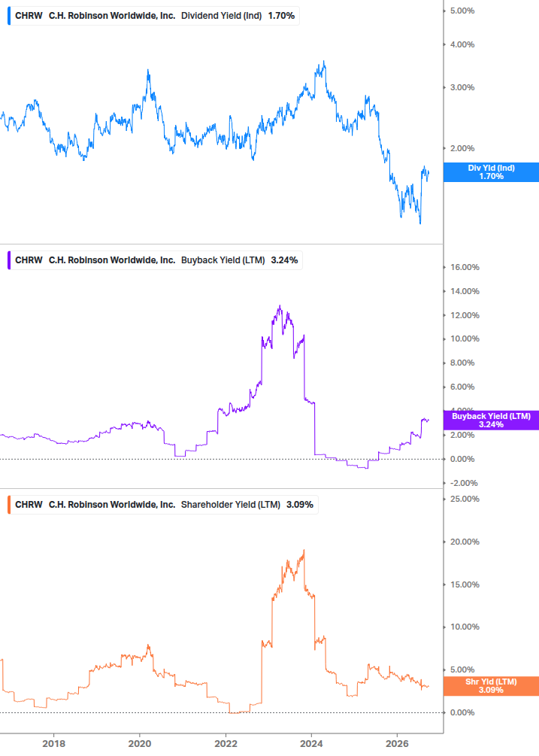The height and width of the screenshot is (756, 539).
Task: Click the 2022 label on the time axis
Action: [226, 743]
